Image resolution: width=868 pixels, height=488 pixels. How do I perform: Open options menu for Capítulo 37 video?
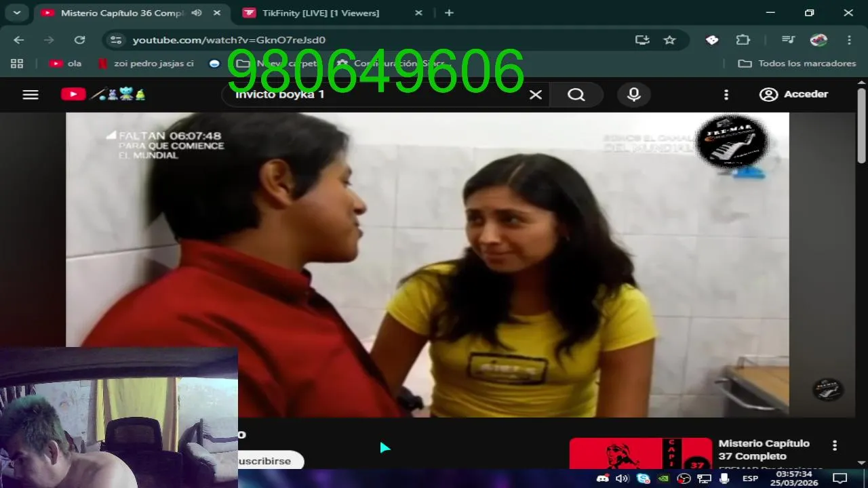coord(835,445)
